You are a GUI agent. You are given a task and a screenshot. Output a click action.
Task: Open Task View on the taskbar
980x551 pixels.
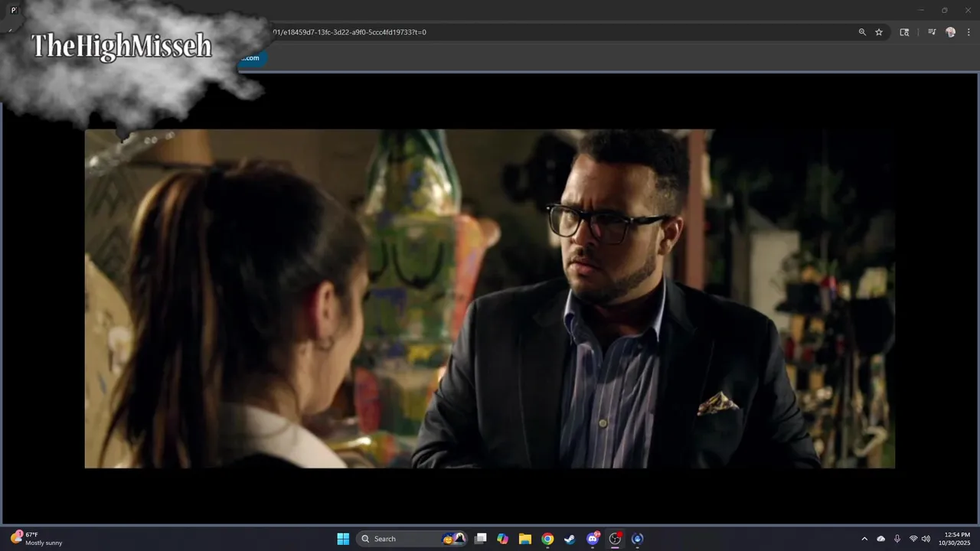[481, 539]
